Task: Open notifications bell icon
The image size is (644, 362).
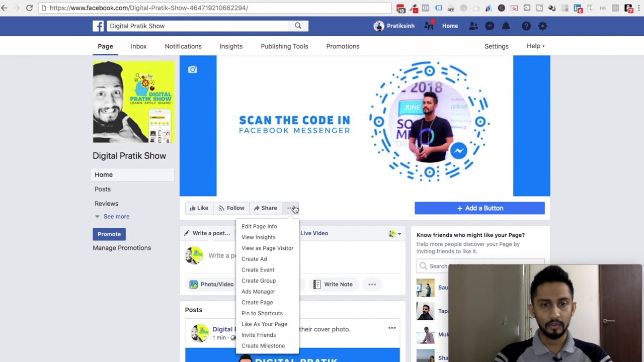Action: click(506, 26)
